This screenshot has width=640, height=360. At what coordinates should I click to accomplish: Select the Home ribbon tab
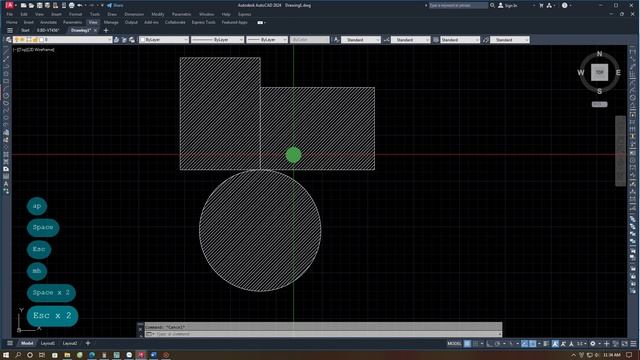(12, 22)
